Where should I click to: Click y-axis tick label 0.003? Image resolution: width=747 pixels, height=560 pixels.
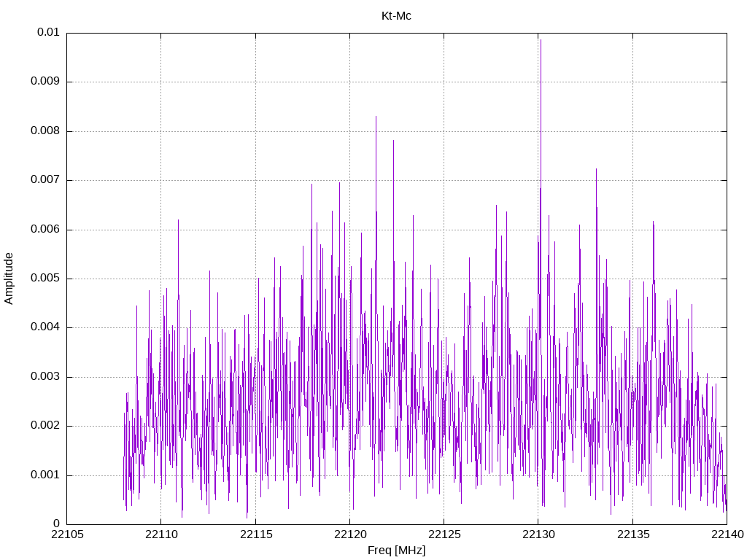click(x=45, y=377)
